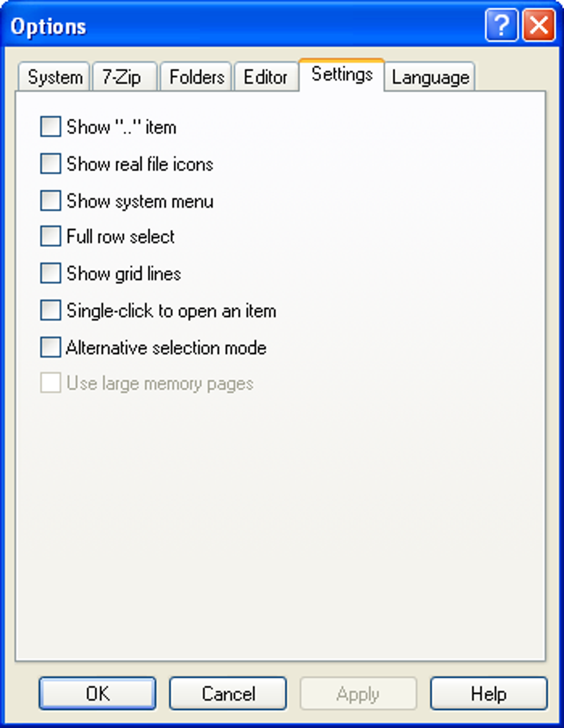This screenshot has height=728, width=564.
Task: Toggle Show real file icons checkbox
Action: click(50, 164)
